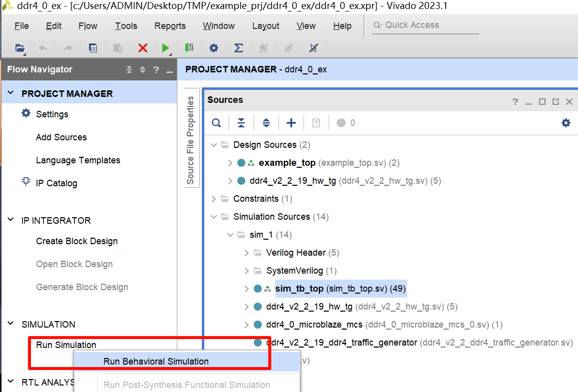Open Sources panel help question mark

(516, 102)
